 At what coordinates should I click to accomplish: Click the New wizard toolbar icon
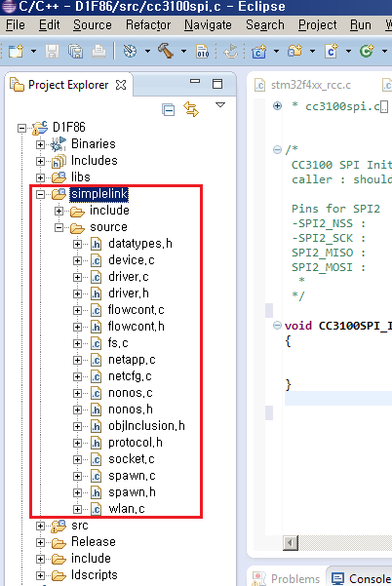[x=16, y=51]
